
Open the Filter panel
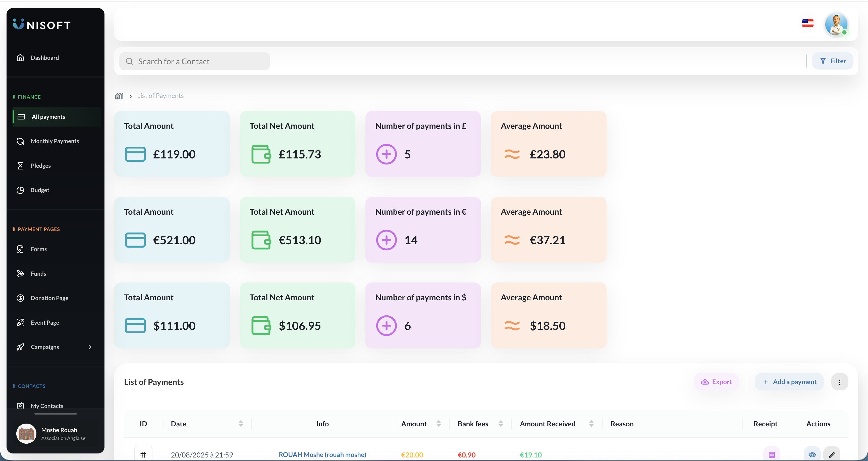[x=833, y=61]
